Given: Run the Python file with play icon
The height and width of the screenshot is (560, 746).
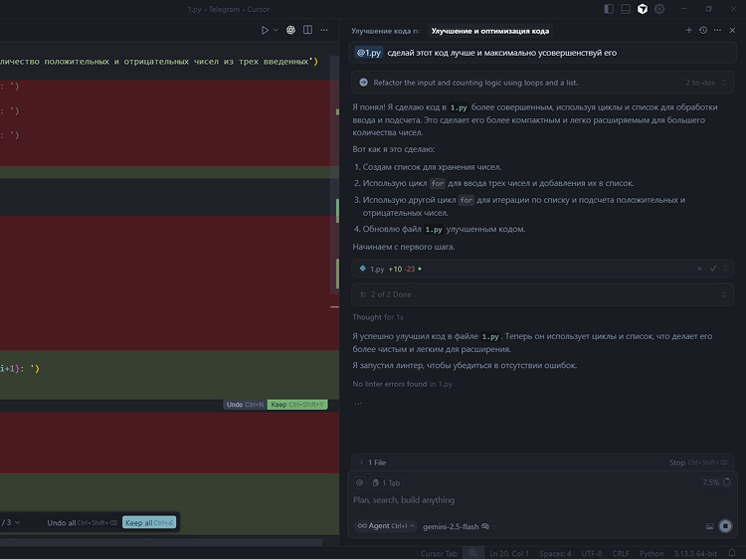Looking at the screenshot, I should tap(265, 30).
